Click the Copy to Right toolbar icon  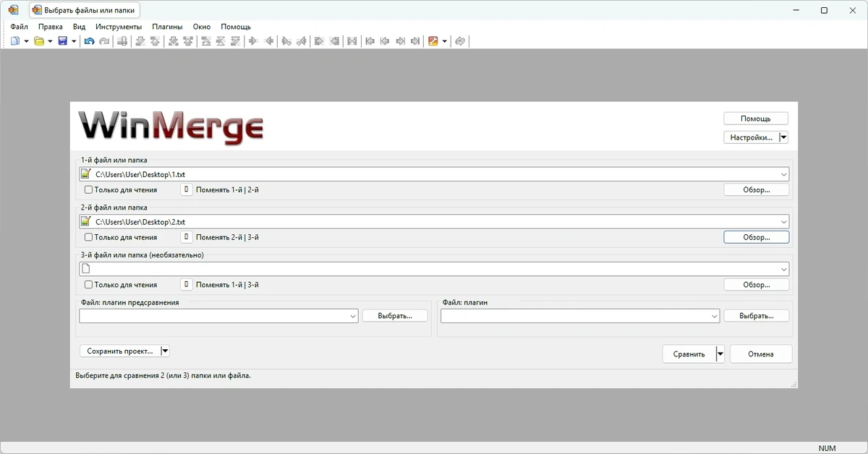(x=252, y=41)
